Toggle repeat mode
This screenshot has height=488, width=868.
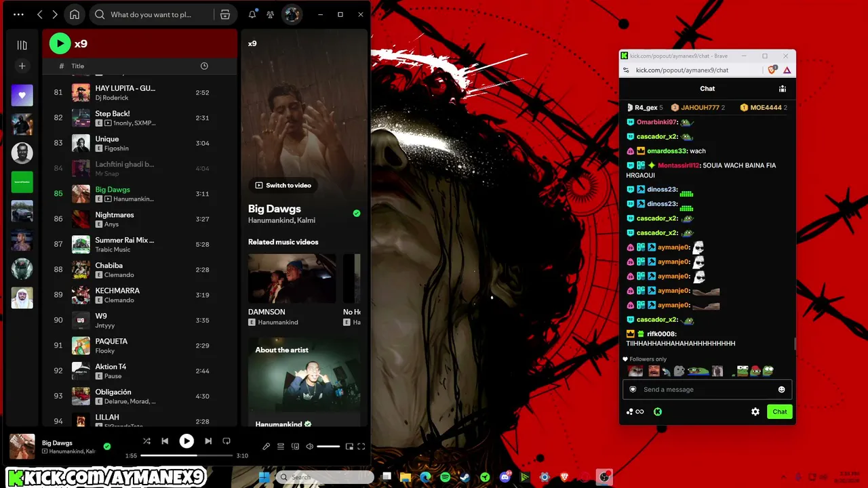tap(226, 441)
